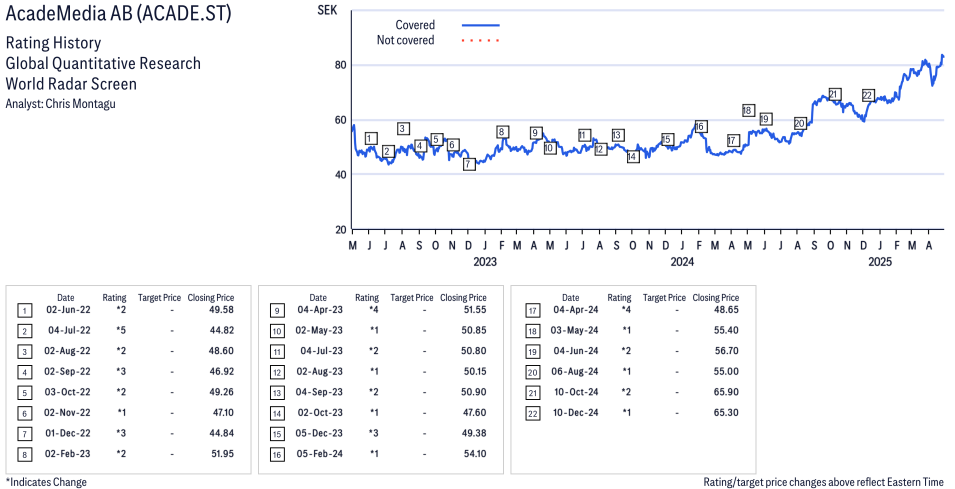
Task: Click marker 21 on the price chart
Action: (834, 94)
